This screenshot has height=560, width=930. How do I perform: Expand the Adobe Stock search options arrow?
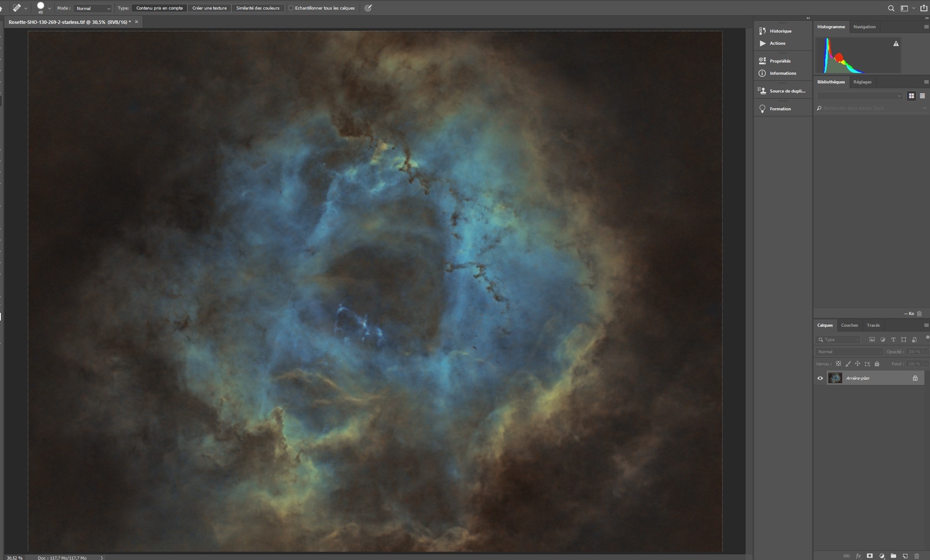924,108
